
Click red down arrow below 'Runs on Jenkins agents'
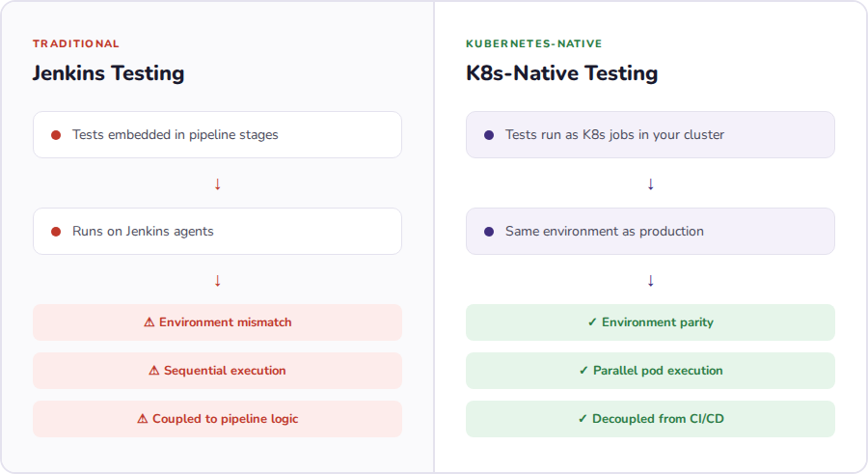[x=217, y=280]
